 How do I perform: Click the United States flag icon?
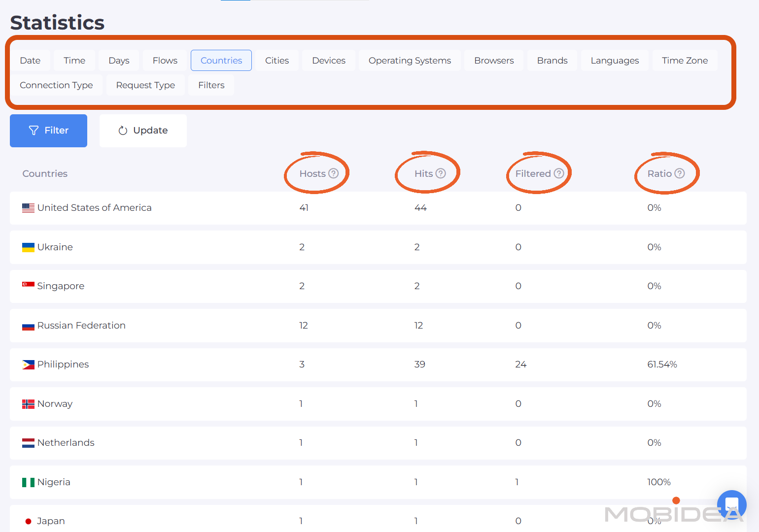click(x=28, y=208)
